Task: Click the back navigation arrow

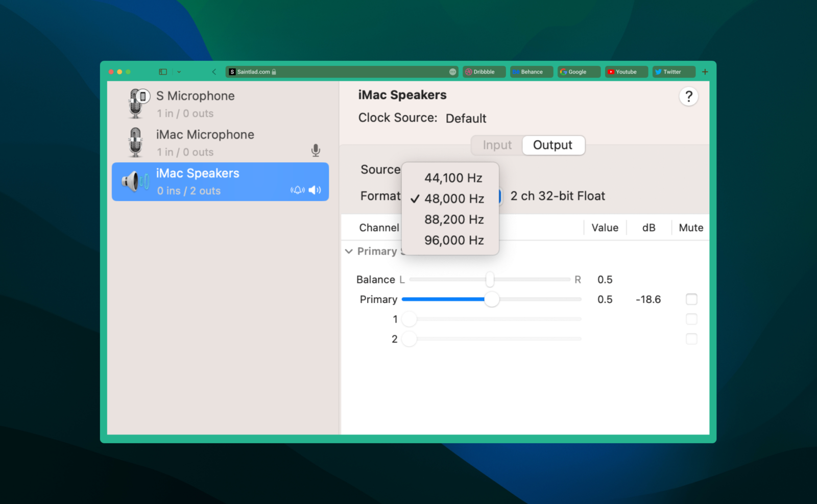Action: pyautogui.click(x=214, y=71)
